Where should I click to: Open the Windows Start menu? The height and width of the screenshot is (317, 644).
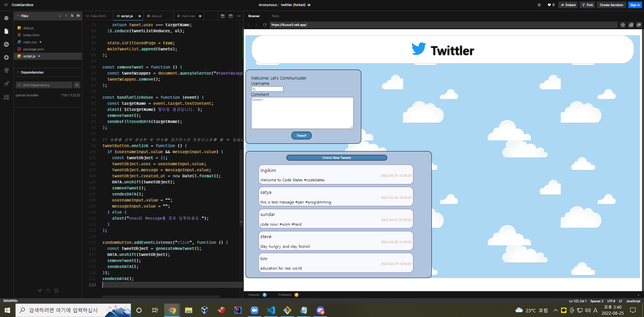click(7, 310)
